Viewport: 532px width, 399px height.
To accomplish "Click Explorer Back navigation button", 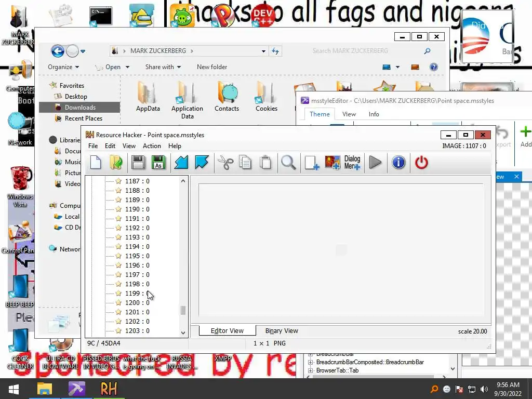I will [x=58, y=51].
